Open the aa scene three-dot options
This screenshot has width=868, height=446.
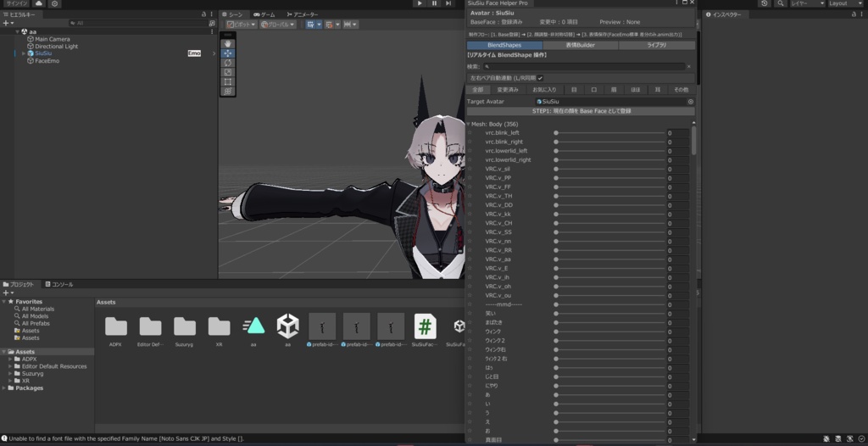tap(212, 31)
